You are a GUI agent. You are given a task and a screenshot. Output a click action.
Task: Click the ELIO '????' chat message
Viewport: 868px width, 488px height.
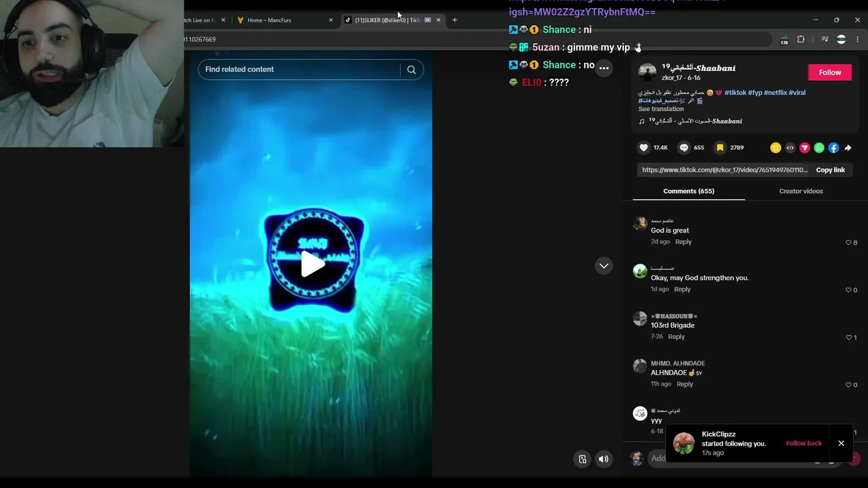(x=539, y=83)
